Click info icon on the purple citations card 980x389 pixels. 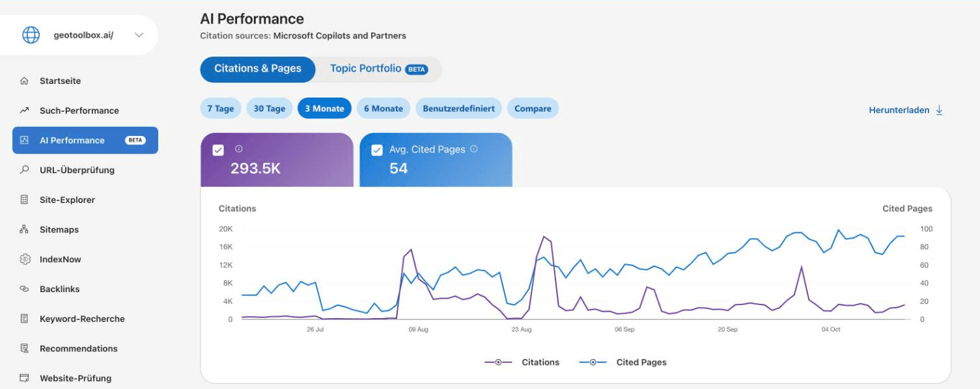click(238, 149)
